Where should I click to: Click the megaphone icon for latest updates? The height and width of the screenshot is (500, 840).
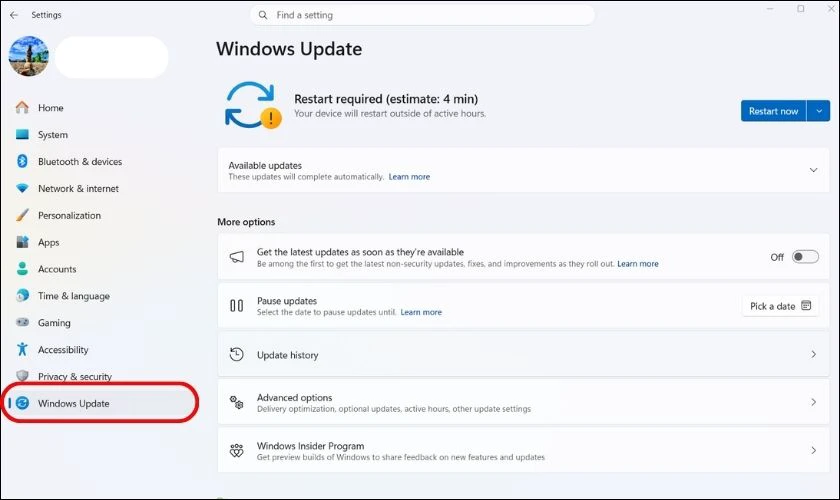[237, 257]
